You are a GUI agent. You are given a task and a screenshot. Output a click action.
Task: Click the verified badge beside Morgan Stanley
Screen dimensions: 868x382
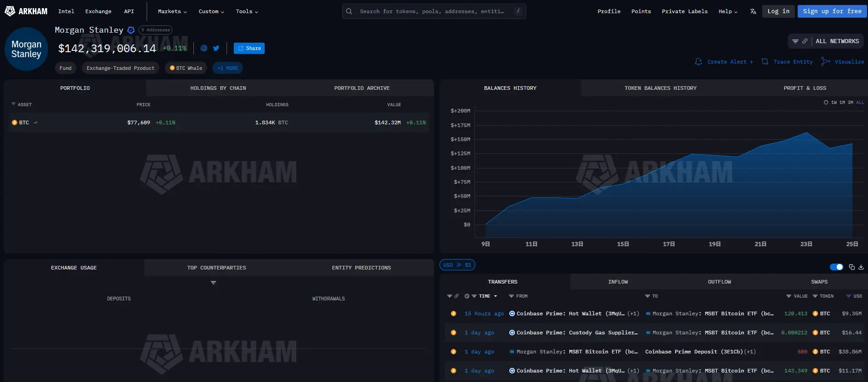(131, 30)
